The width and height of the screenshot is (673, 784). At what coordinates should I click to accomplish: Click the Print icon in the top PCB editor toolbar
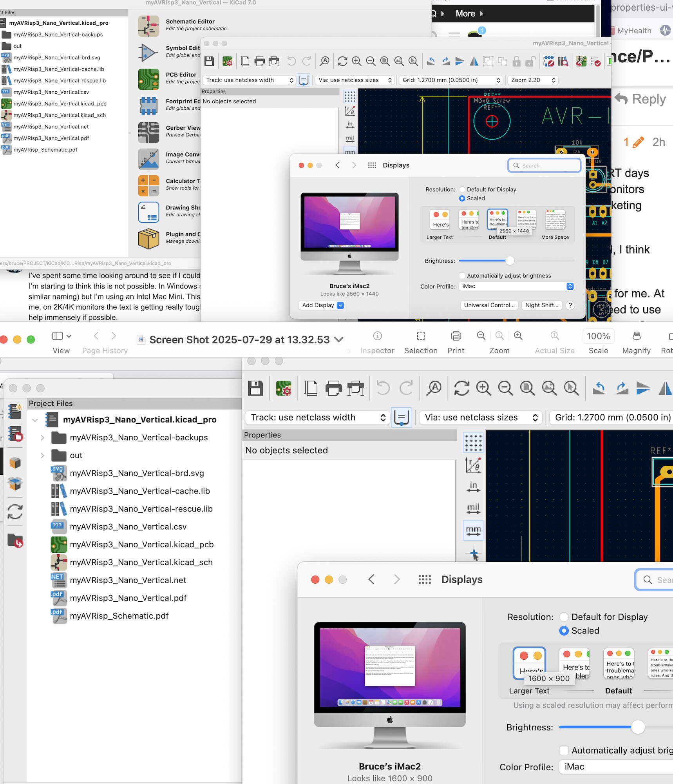pos(259,61)
